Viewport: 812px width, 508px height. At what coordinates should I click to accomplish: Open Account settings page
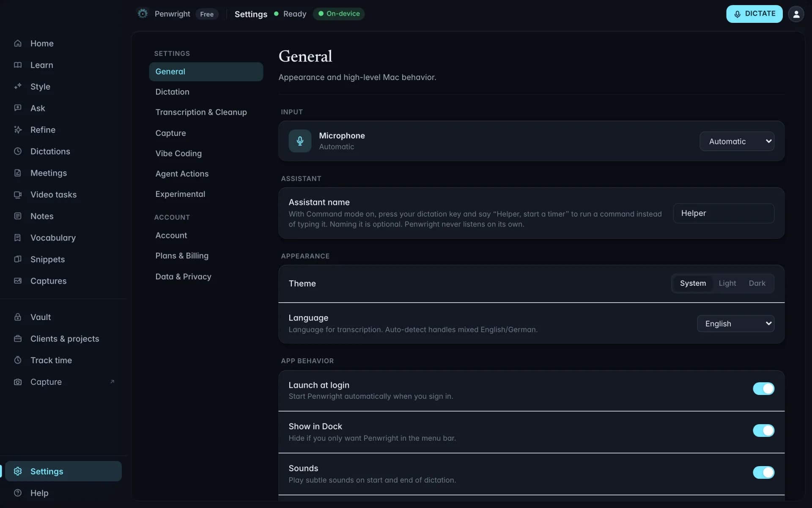(x=206, y=235)
